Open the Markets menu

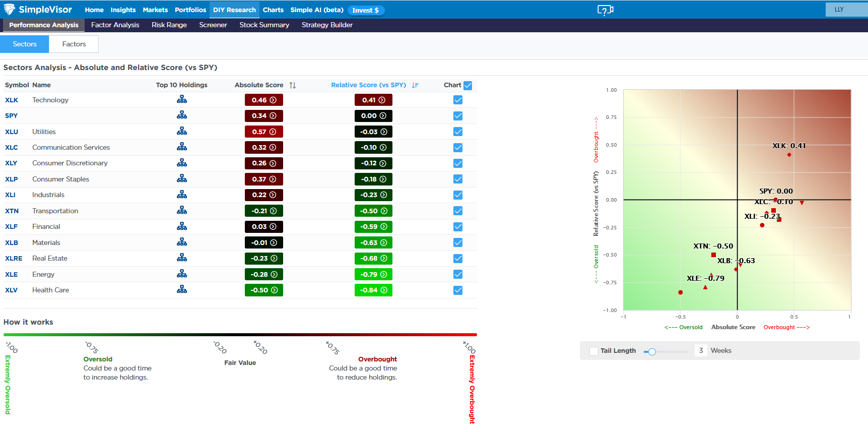point(155,10)
